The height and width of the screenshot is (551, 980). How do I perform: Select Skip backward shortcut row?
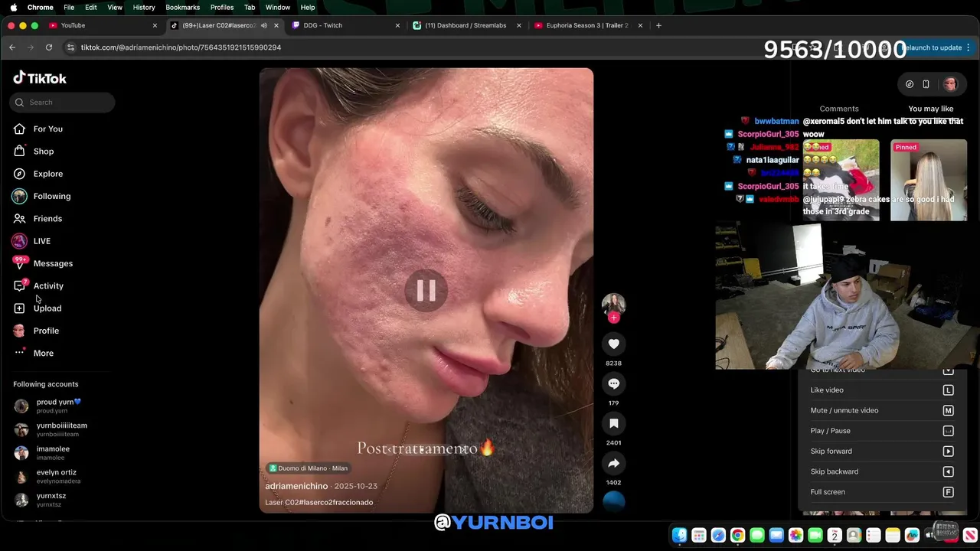(x=882, y=471)
